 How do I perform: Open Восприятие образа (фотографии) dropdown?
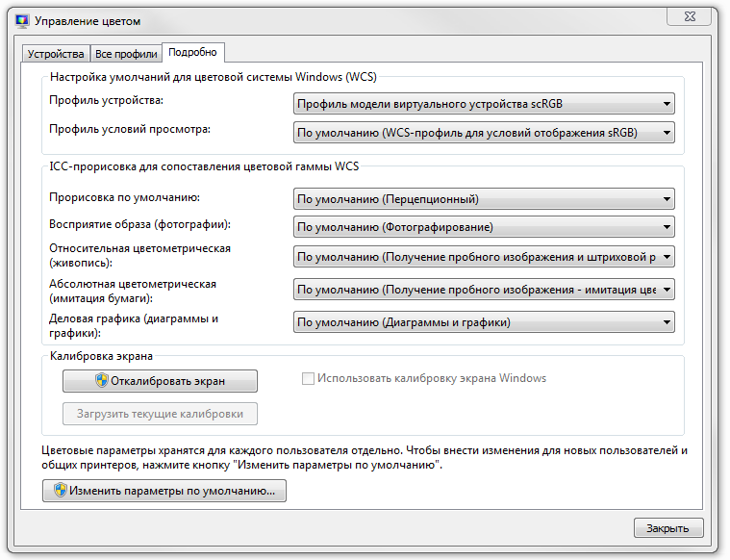484,227
